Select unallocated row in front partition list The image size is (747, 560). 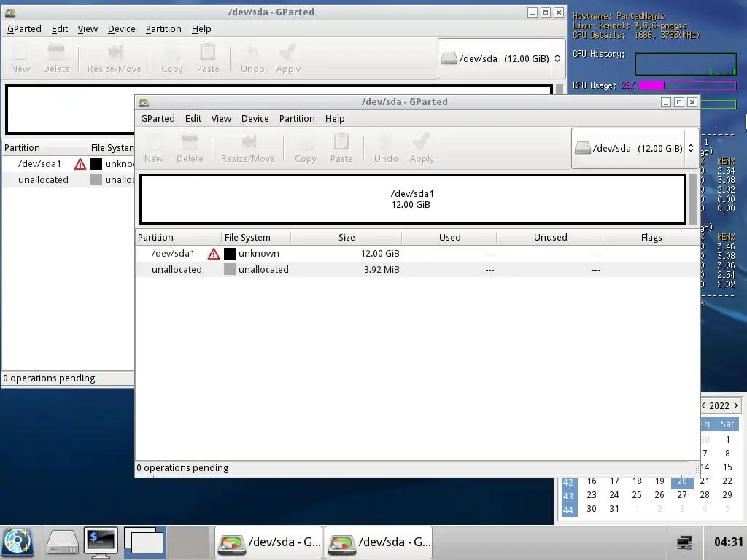pyautogui.click(x=417, y=270)
